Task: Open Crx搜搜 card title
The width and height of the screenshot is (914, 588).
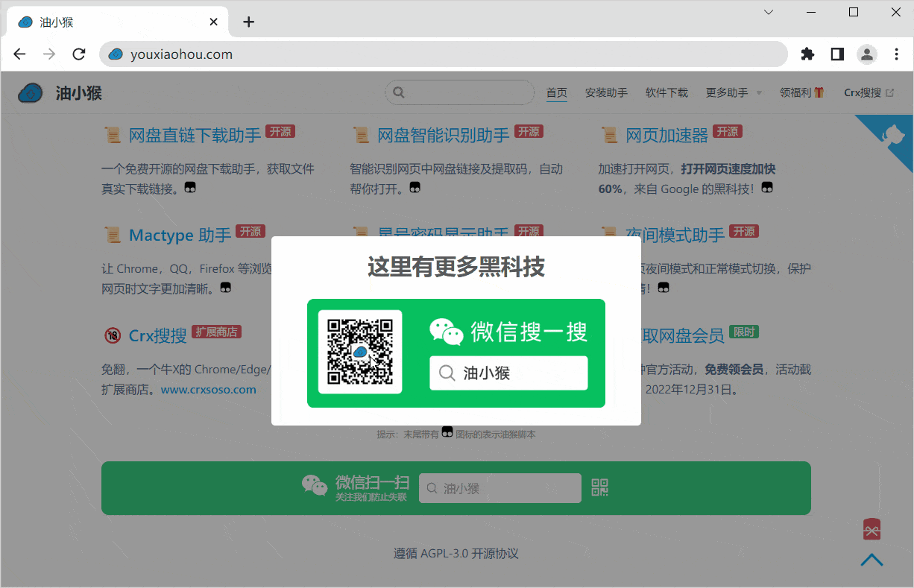Action: click(158, 335)
